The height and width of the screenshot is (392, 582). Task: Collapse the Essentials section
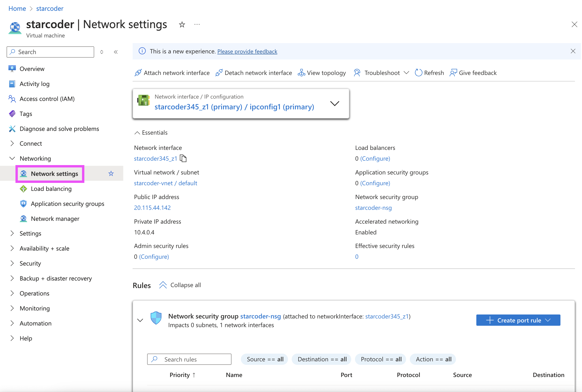[137, 133]
